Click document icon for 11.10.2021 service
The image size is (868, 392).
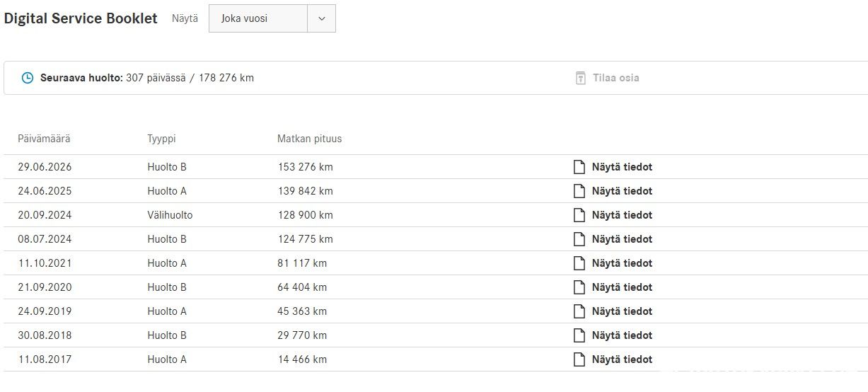[579, 263]
